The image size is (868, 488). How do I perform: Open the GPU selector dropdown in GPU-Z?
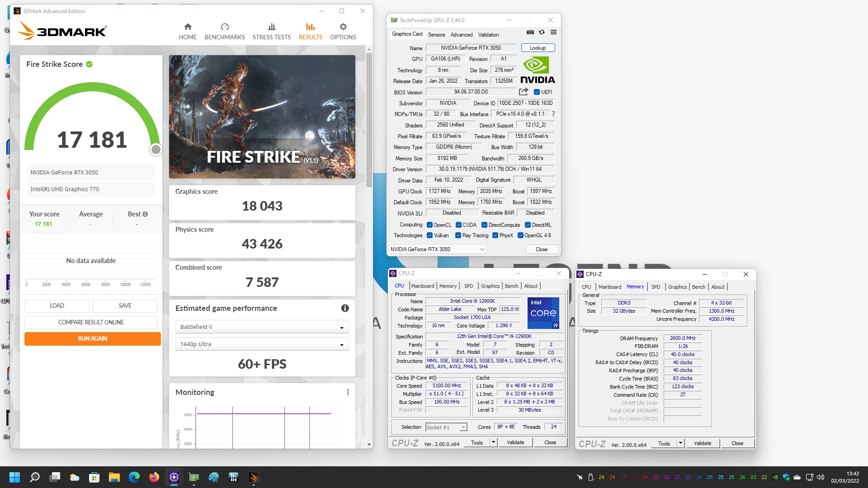point(437,249)
